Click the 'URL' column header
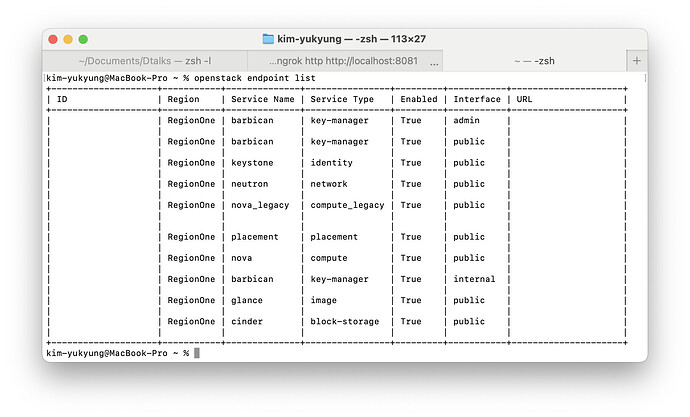Screen dimensions: 690x417 (x=524, y=100)
